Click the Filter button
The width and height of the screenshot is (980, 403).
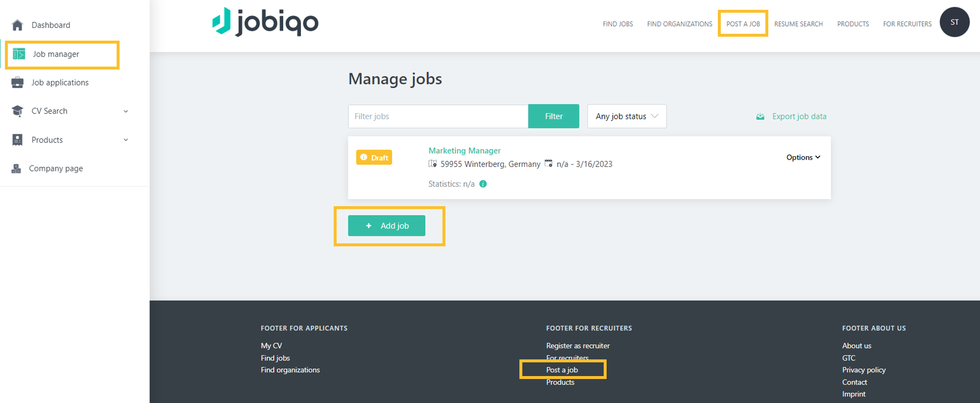coord(554,116)
